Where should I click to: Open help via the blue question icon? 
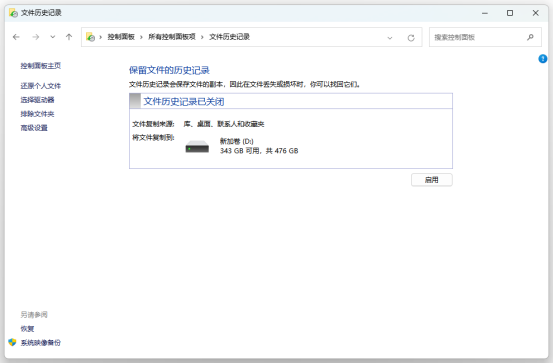(x=543, y=59)
